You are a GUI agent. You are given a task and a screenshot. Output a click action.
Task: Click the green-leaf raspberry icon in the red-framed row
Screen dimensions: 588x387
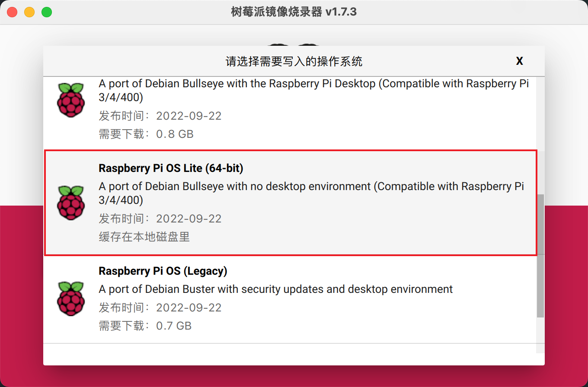(71, 202)
